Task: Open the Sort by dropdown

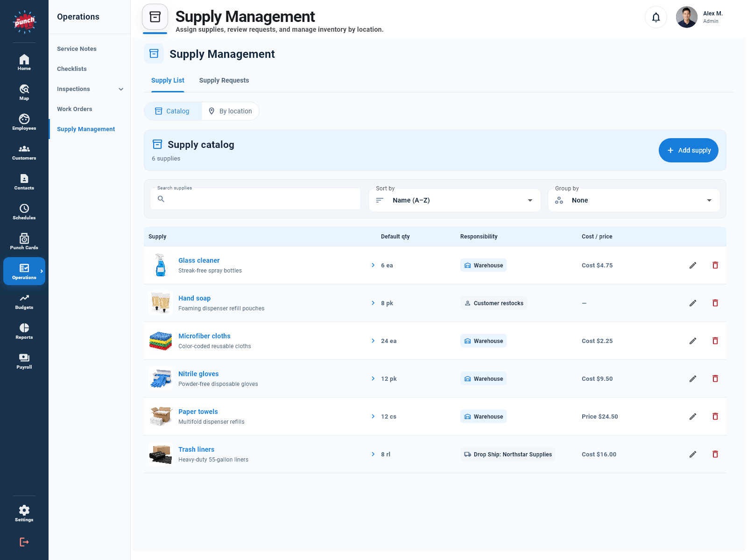Action: coord(455,200)
